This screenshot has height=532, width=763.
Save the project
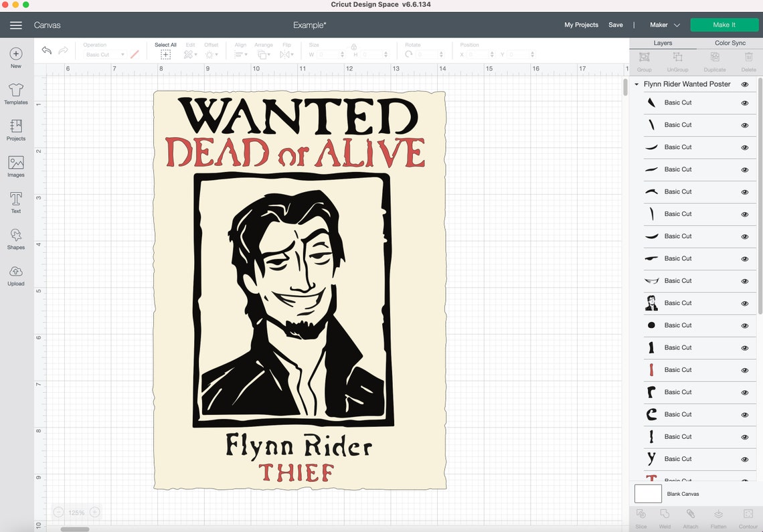[x=616, y=24]
